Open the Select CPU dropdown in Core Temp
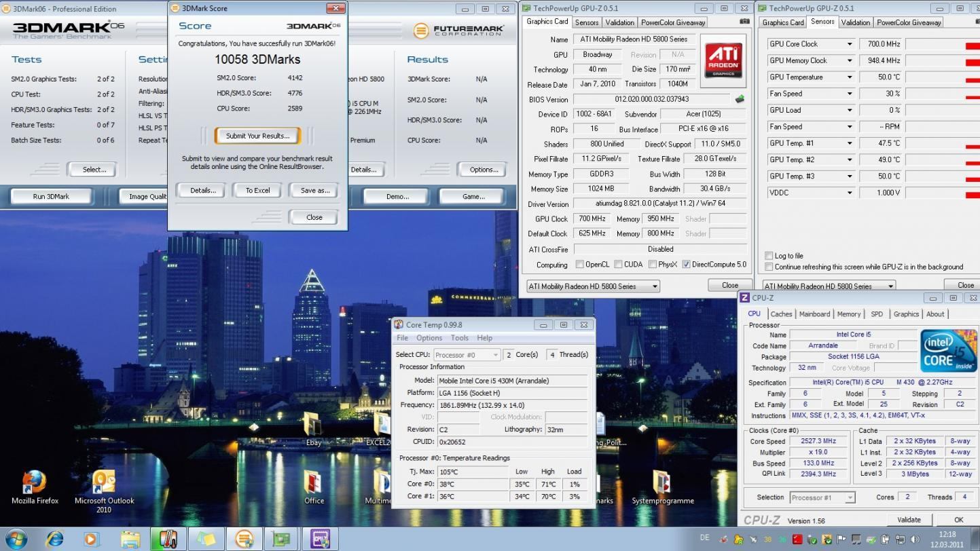 tap(467, 355)
